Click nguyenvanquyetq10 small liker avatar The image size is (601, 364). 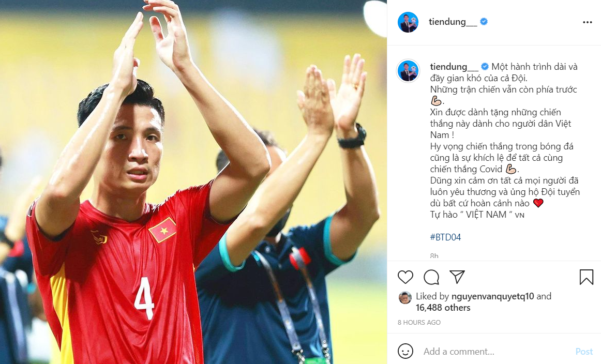(x=405, y=298)
